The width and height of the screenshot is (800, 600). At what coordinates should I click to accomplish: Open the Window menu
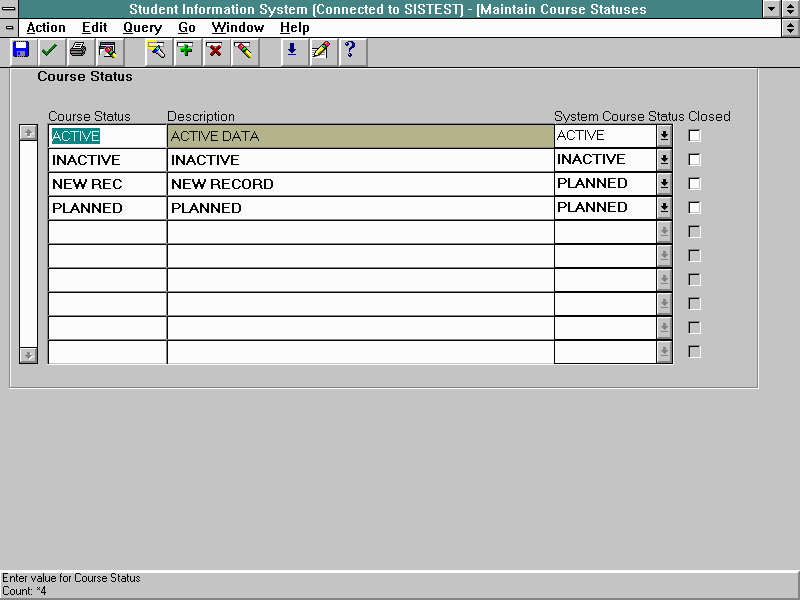pyautogui.click(x=237, y=28)
